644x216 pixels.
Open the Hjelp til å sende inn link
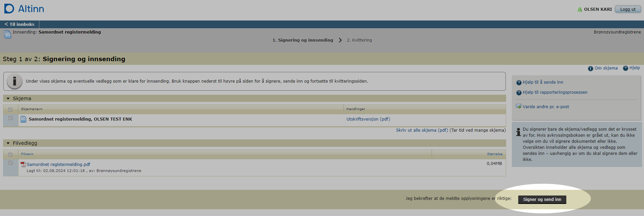point(543,82)
